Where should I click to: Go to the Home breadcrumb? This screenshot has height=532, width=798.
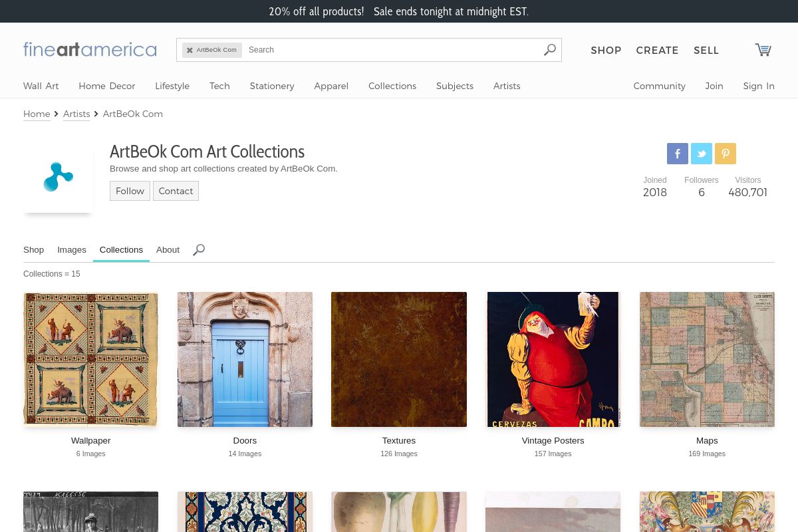click(x=37, y=114)
